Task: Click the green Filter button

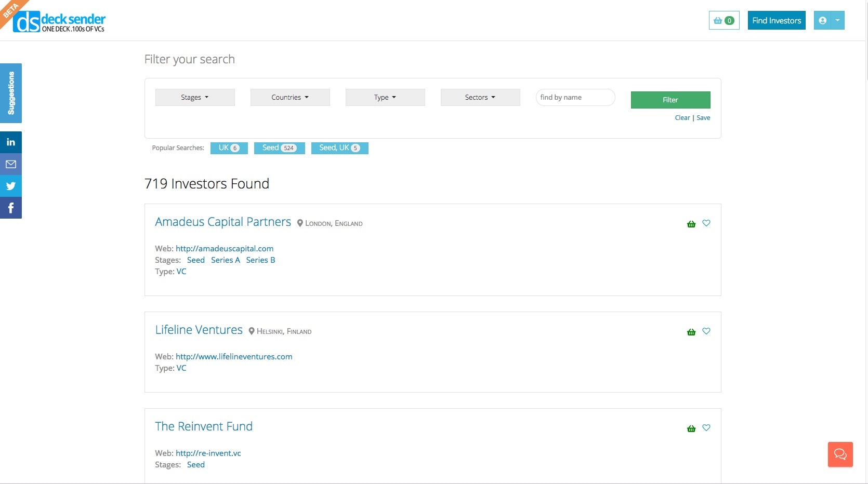Action: [670, 100]
